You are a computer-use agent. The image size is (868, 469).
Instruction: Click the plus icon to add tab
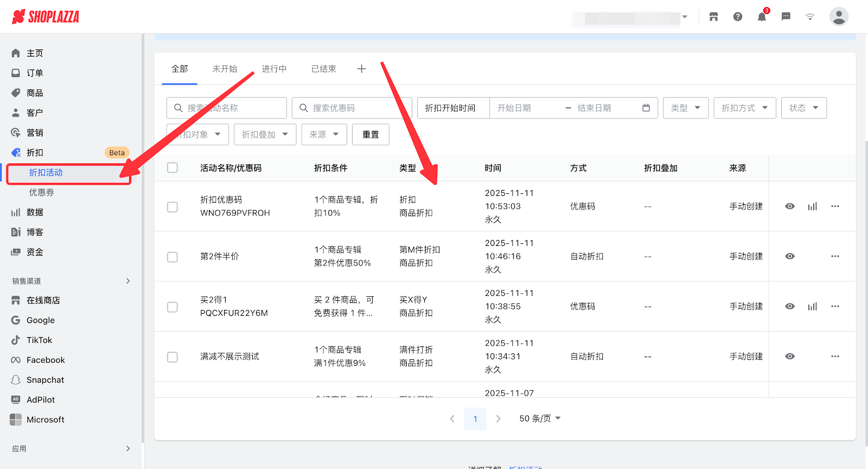[362, 69]
